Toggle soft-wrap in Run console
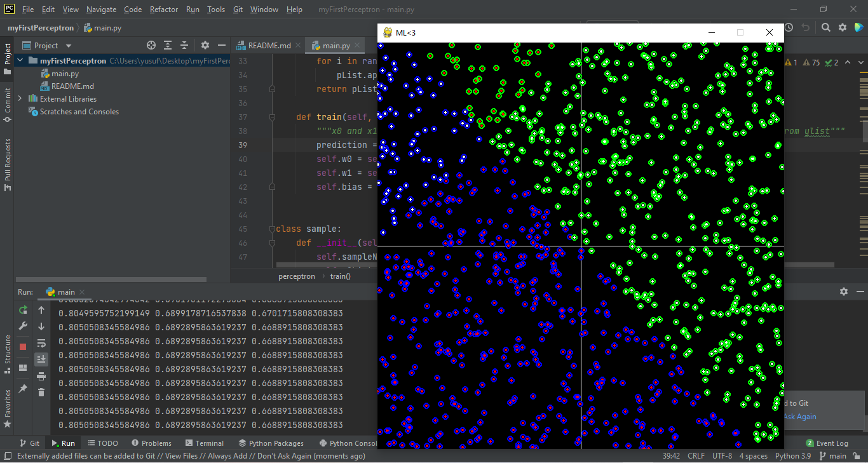Screen dimensions: 868x463 (x=41, y=343)
